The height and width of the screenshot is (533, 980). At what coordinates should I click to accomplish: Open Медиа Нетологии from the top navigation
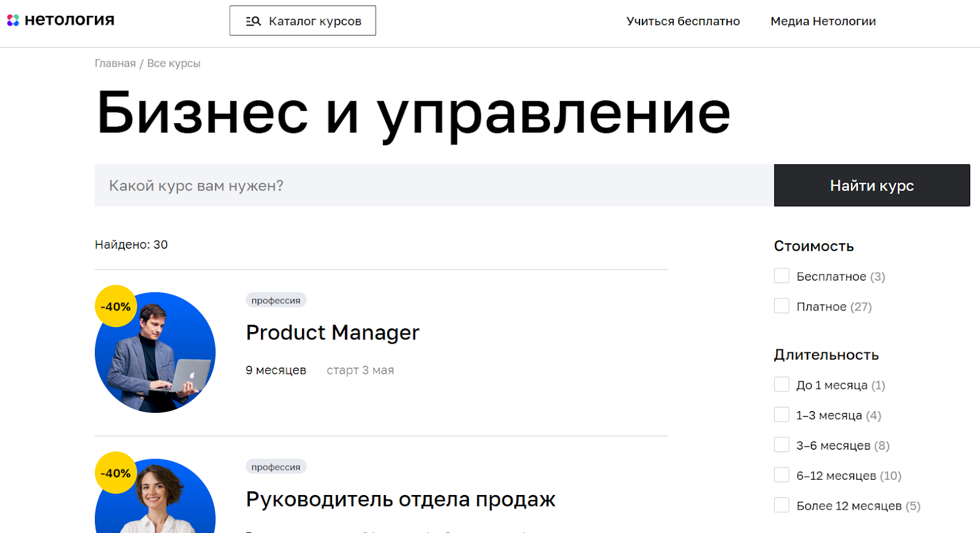tap(823, 21)
